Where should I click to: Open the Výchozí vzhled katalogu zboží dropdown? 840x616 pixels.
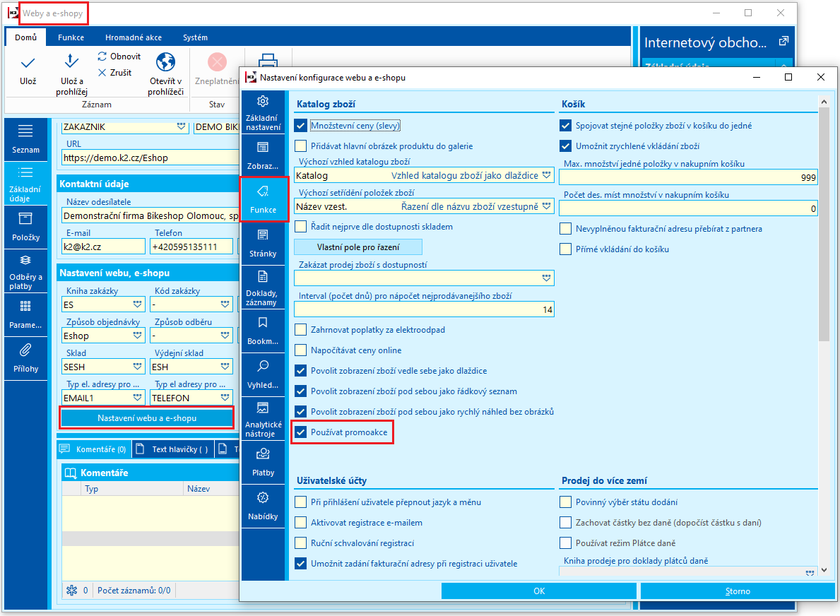[546, 175]
